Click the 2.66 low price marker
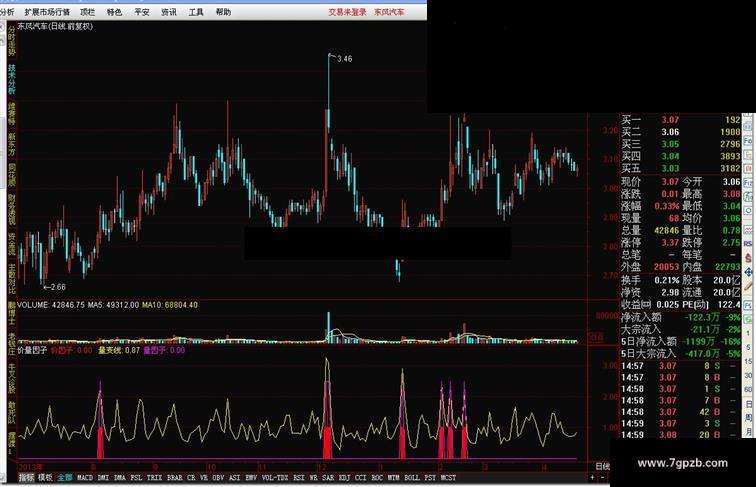The image size is (756, 487). pyautogui.click(x=58, y=287)
